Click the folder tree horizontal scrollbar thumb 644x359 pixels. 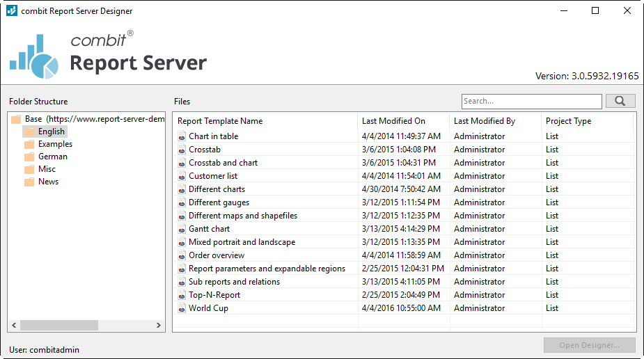[59, 326]
